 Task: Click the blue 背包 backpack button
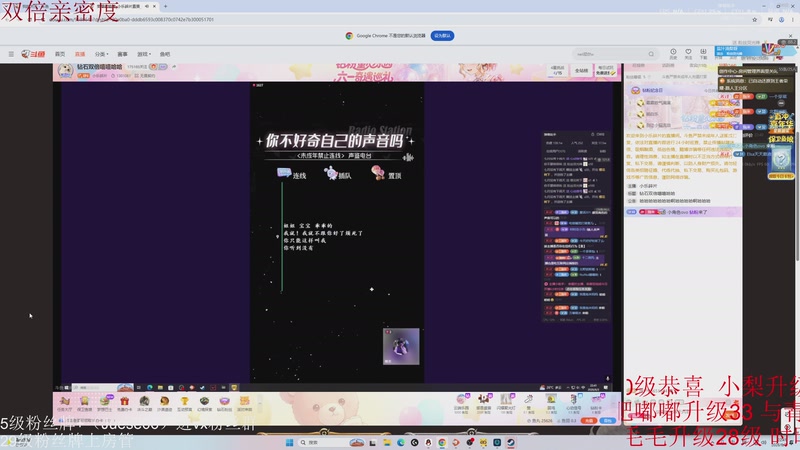point(607,420)
